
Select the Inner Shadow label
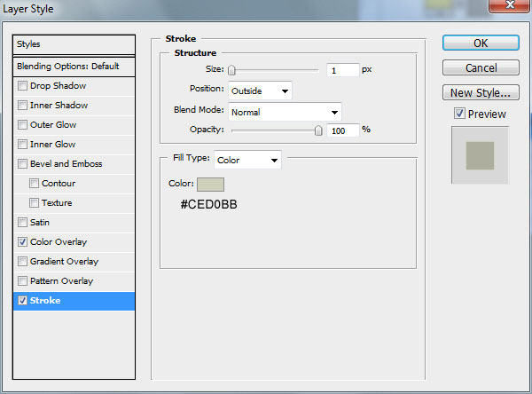coord(59,106)
